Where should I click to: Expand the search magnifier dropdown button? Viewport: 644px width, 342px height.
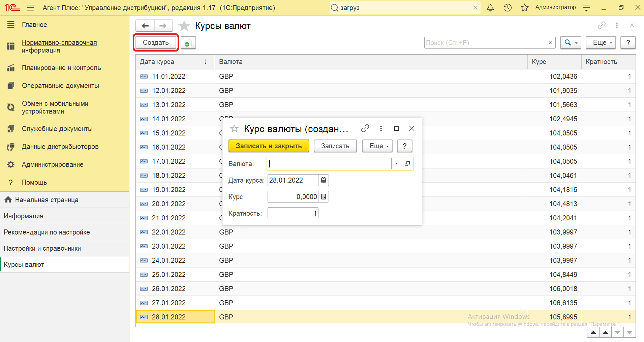click(570, 43)
